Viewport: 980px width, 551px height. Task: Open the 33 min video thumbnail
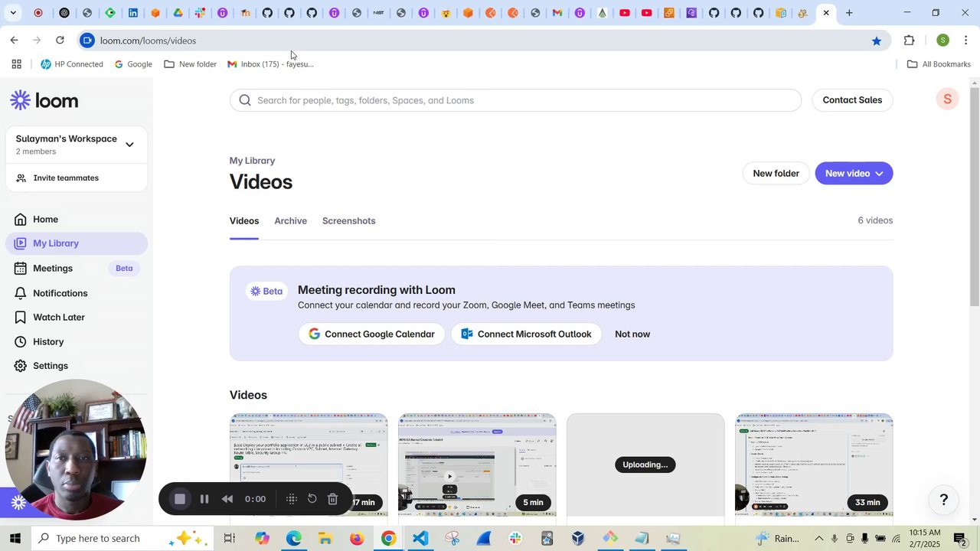point(814,465)
